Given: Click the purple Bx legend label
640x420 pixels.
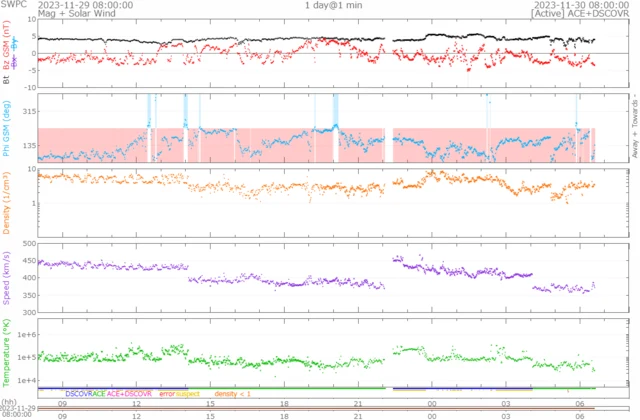Looking at the screenshot, I should 15,62.
